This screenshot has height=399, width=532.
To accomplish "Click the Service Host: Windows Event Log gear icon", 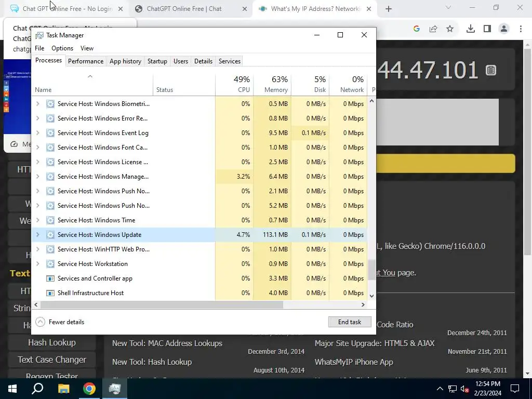I will pos(50,133).
